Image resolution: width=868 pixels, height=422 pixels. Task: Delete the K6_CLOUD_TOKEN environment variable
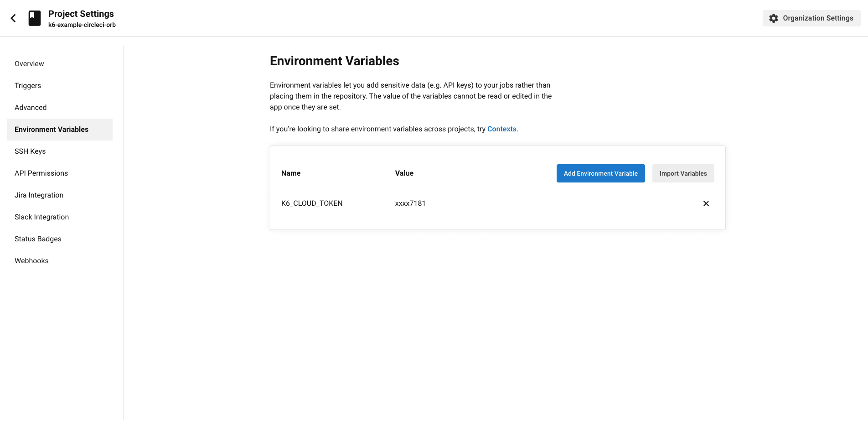(x=706, y=203)
